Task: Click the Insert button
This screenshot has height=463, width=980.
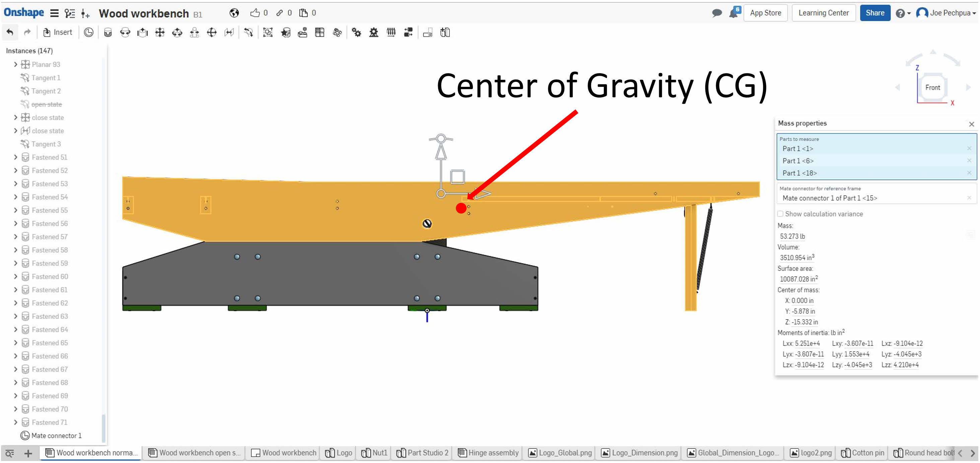Action: pos(58,33)
